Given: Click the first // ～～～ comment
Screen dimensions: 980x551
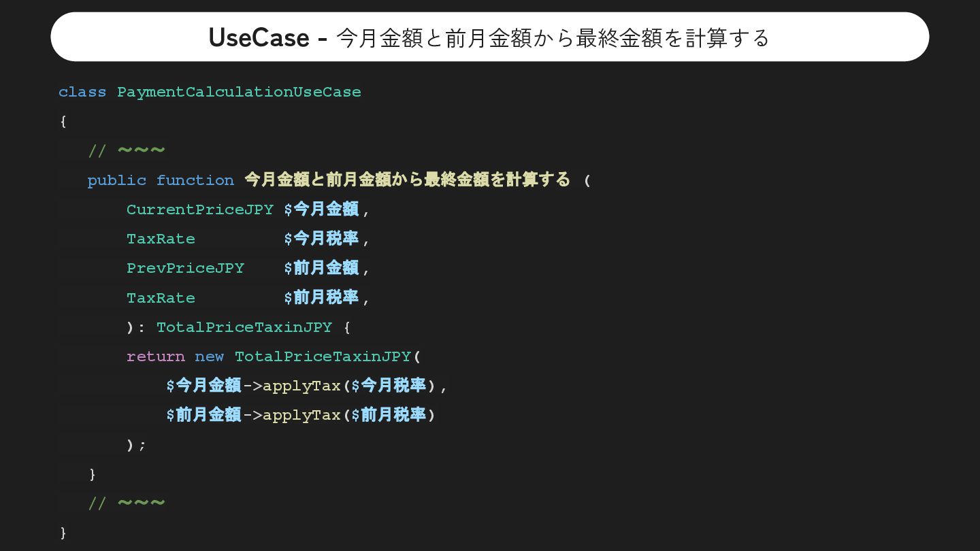Looking at the screenshot, I should pyautogui.click(x=127, y=150).
